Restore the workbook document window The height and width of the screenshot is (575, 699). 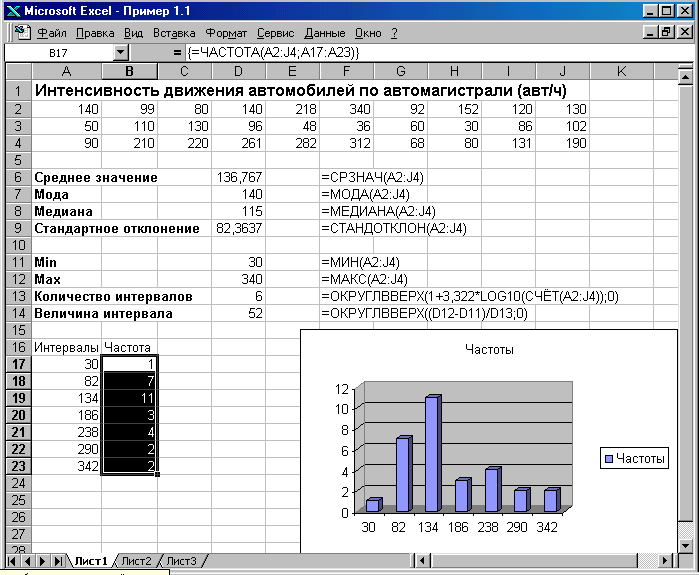point(666,32)
